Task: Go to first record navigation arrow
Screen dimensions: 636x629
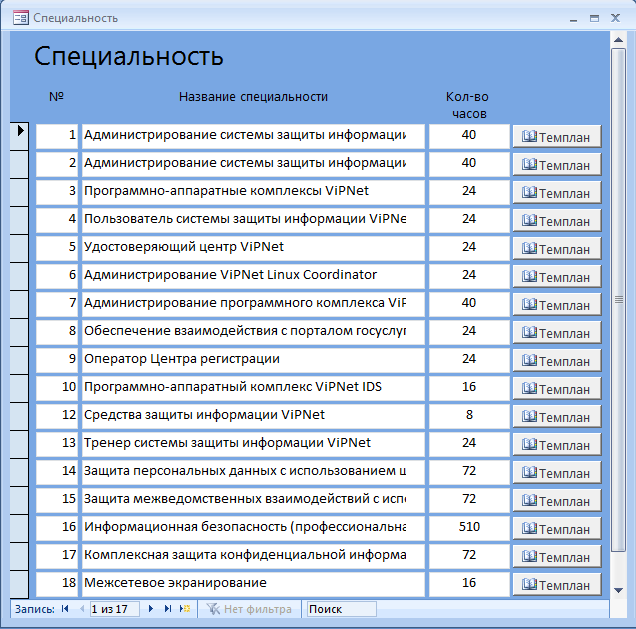Action: click(65, 609)
